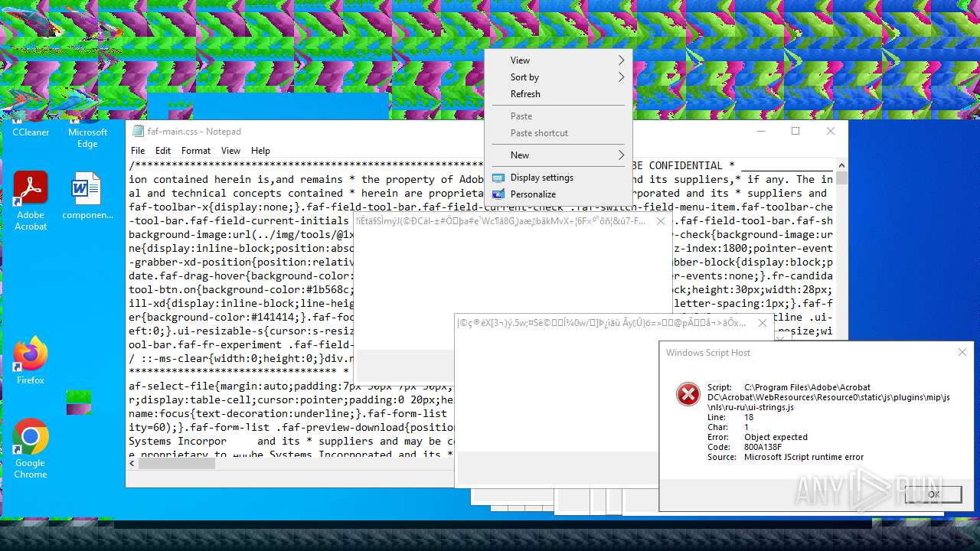Open Notepad Edit menu
Image resolution: width=980 pixels, height=551 pixels.
pos(163,151)
